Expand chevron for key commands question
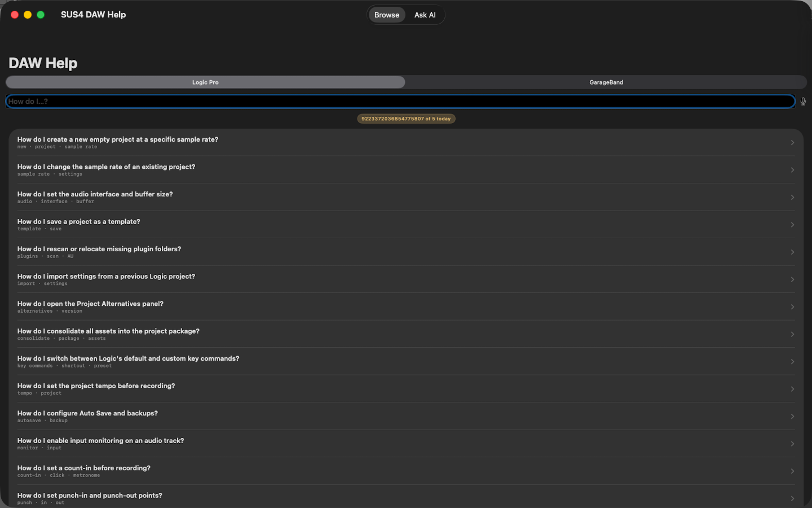 [792, 362]
